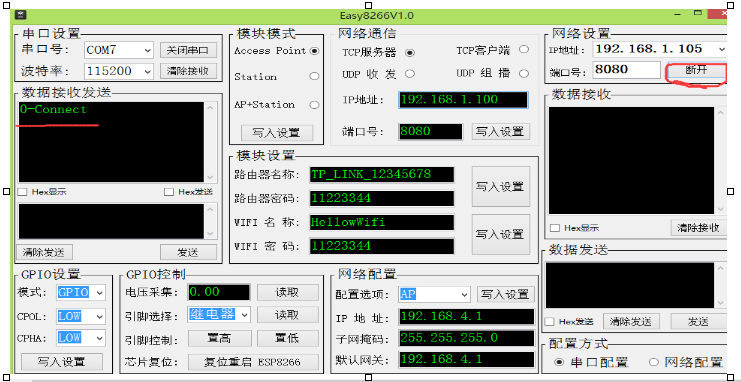Click 复位重启 ESP8266 button
Screen dimensions: 741x382
pos(253,362)
